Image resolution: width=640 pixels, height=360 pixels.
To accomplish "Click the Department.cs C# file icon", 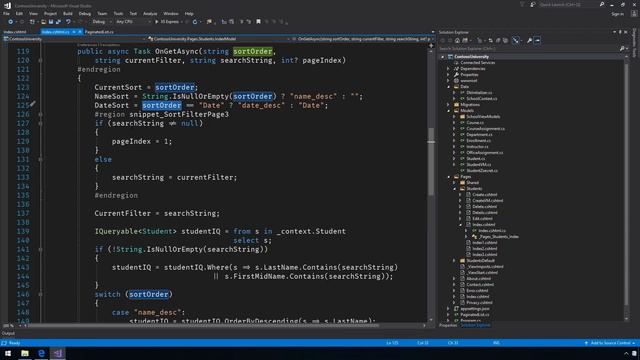I will pos(462,134).
